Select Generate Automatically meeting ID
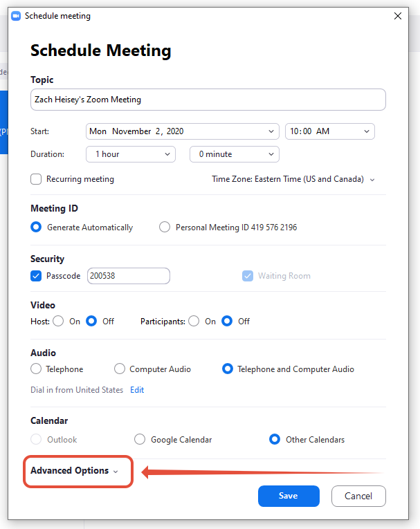The width and height of the screenshot is (420, 529). (36, 227)
